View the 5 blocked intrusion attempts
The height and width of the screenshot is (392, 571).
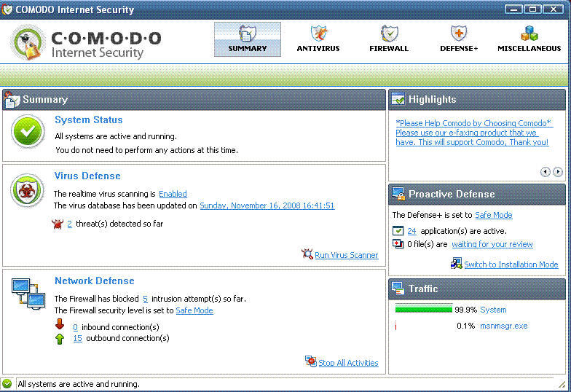pos(145,299)
